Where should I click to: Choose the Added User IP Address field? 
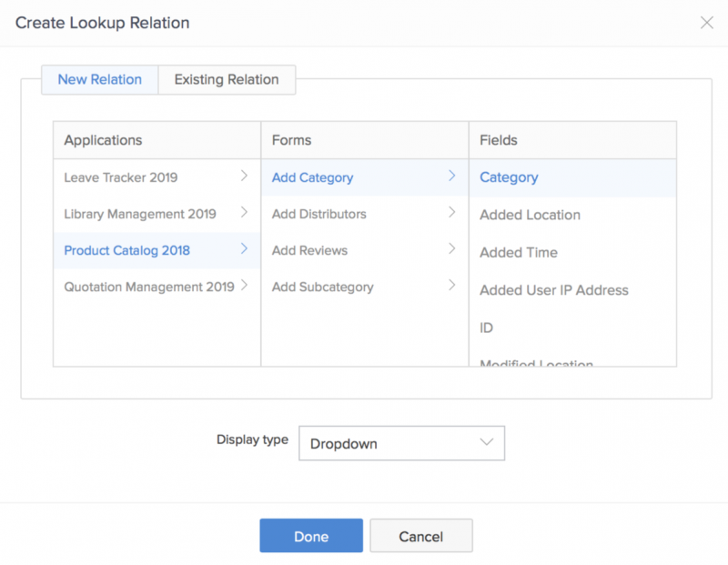pyautogui.click(x=553, y=290)
